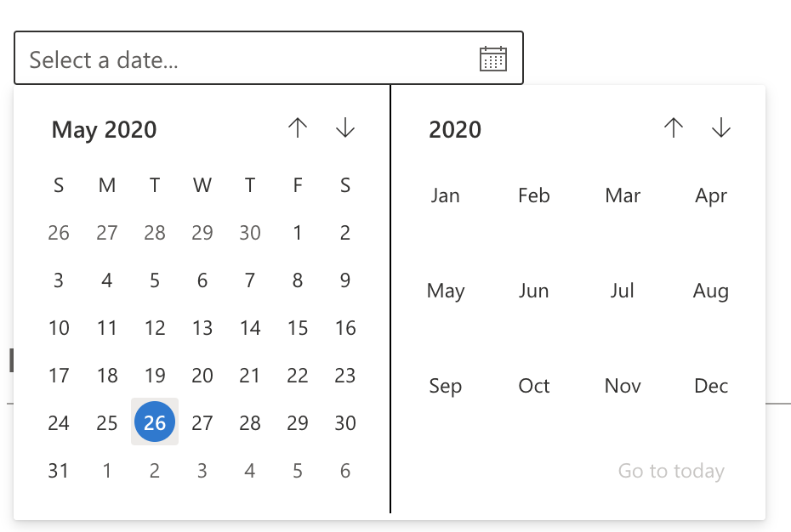Click the down arrow to show year 2021

(x=720, y=128)
